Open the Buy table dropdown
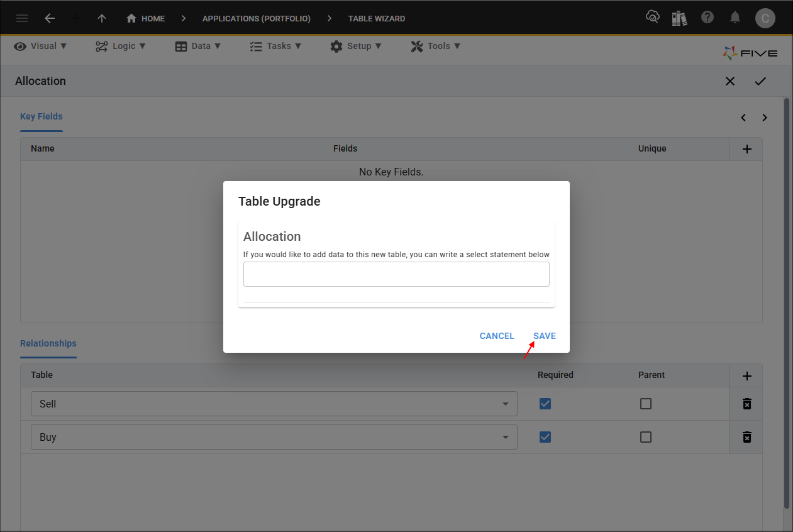This screenshot has width=793, height=532. (274, 437)
